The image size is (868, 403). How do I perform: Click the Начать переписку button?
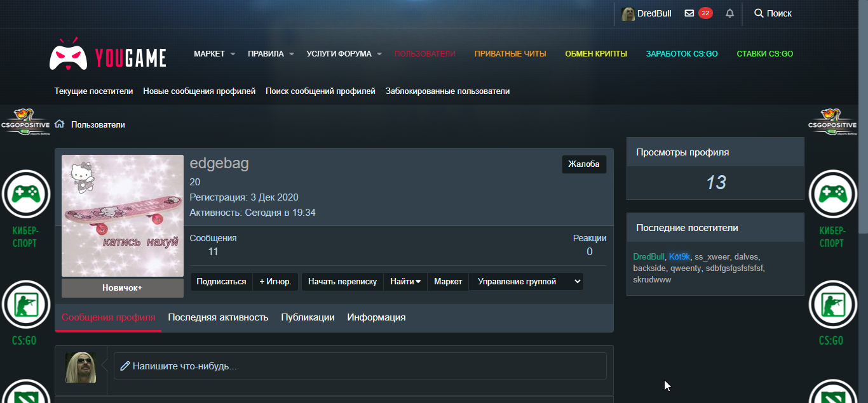342,281
